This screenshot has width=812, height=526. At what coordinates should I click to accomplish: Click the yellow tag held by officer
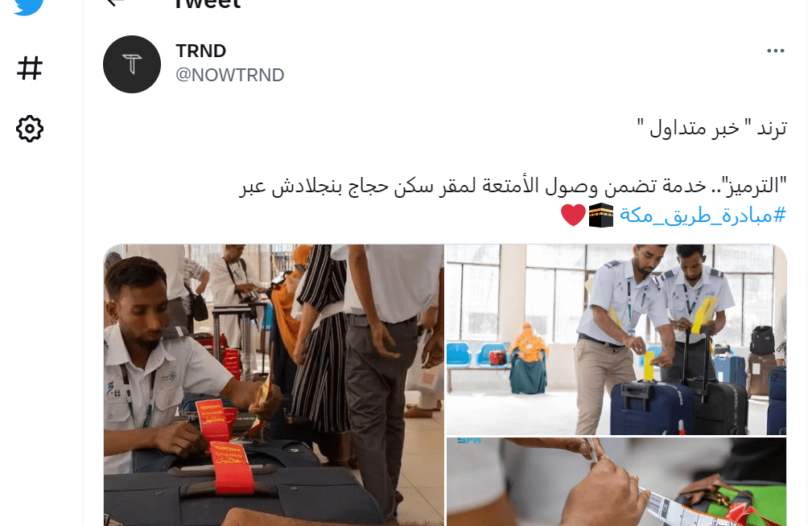pos(649,365)
